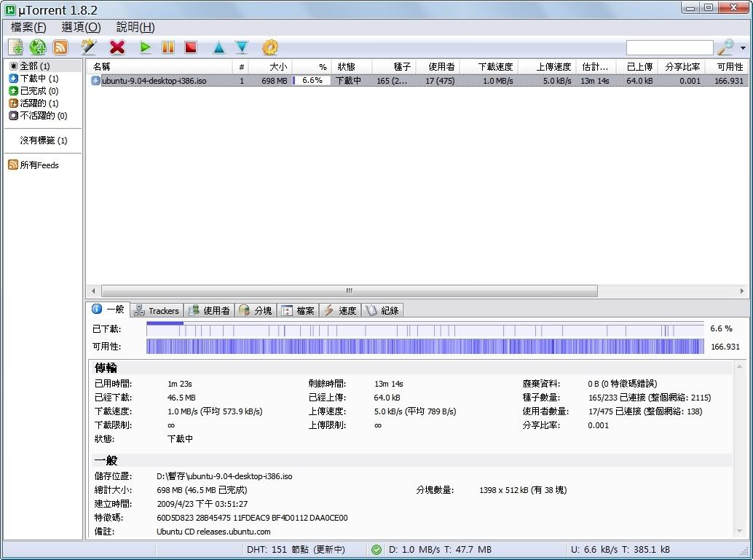Select 已完成 (0) category in the sidebar
753x560 pixels.
[x=39, y=91]
